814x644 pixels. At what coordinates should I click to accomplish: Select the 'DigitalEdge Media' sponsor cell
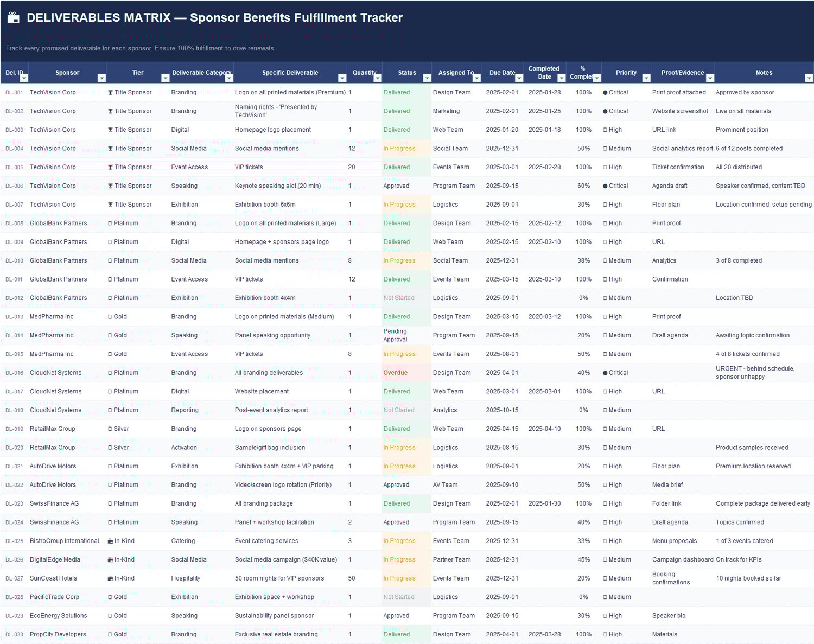click(67, 560)
